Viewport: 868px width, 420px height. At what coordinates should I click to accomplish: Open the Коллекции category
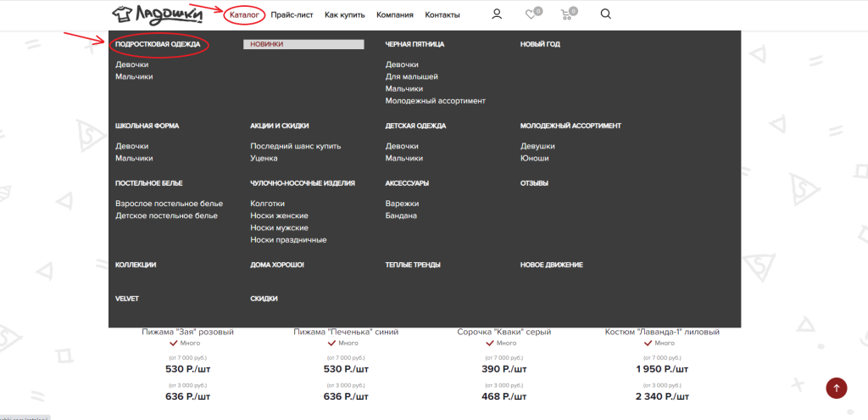136,265
